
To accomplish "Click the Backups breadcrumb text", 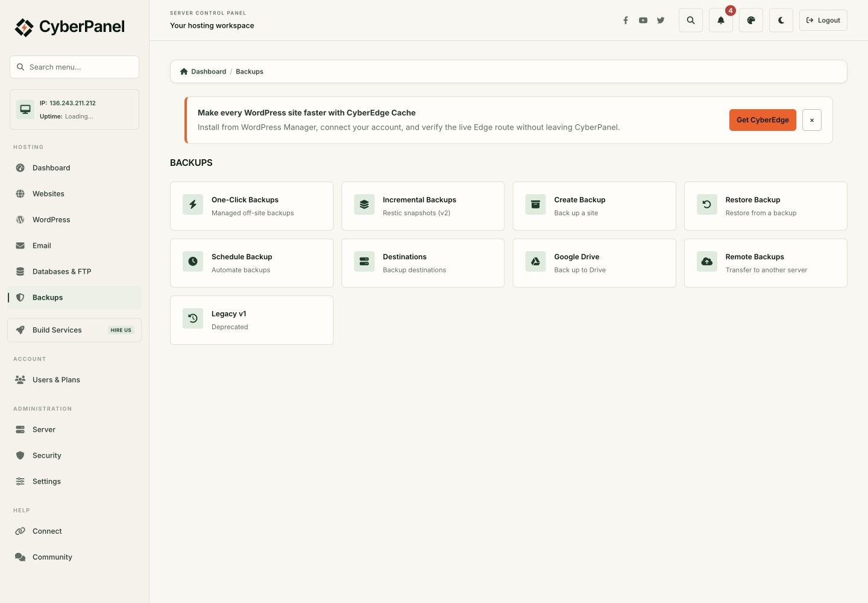I will click(x=250, y=71).
